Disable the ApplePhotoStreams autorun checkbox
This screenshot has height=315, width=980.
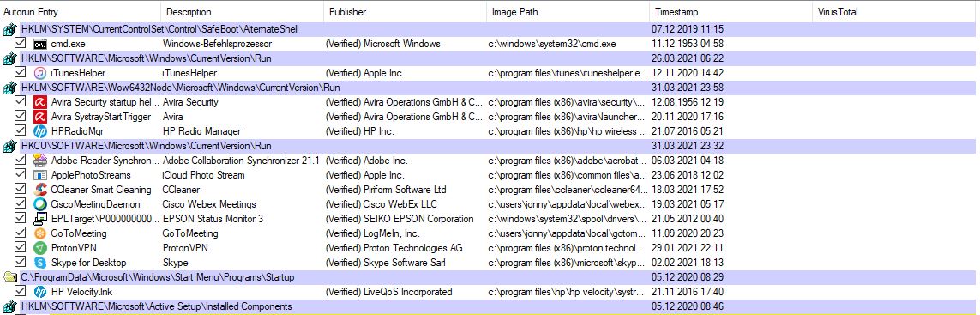coord(20,175)
